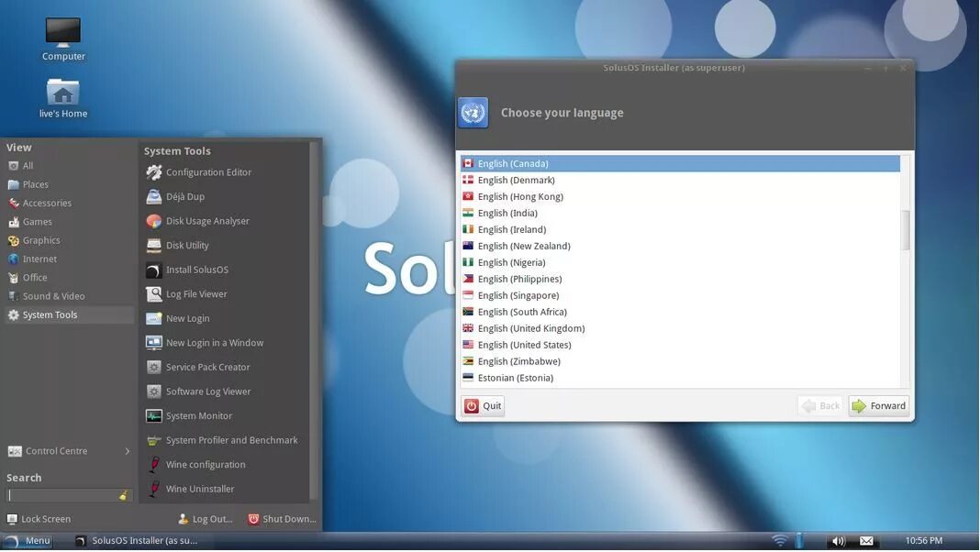
Task: Select the Office category
Action: click(69, 278)
